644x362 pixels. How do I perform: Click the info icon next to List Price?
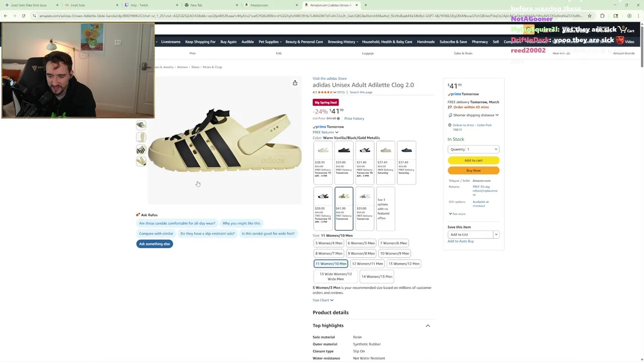[338, 119]
